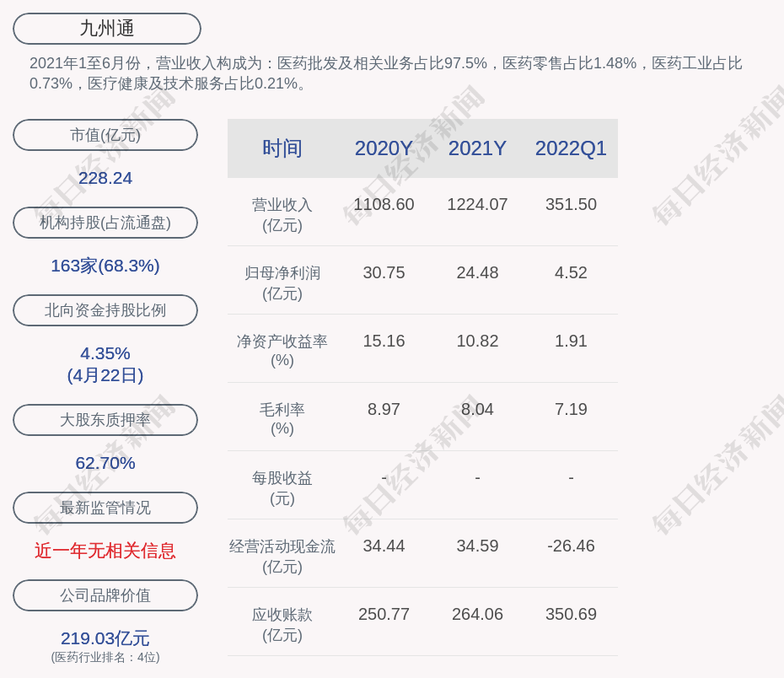Click net profit value 4.52
784x678 pixels.
tap(571, 272)
